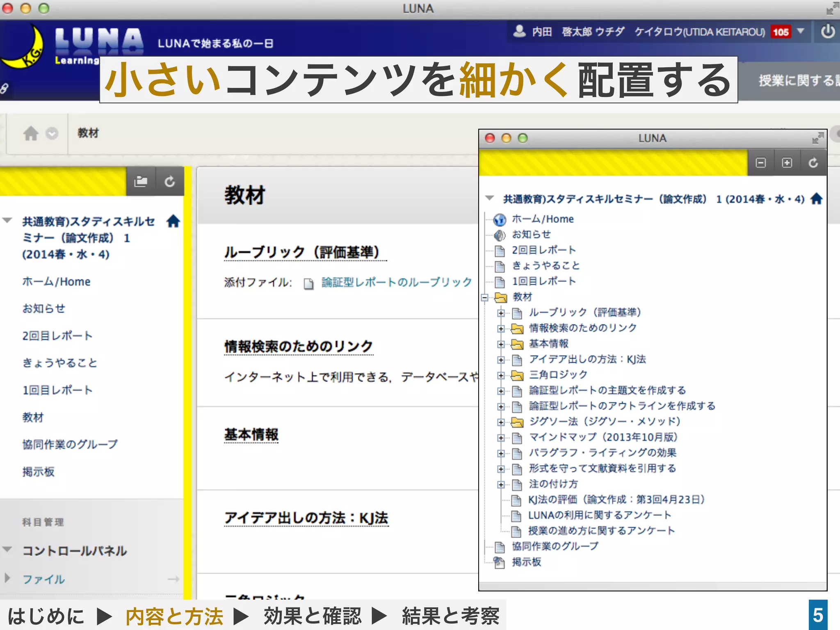Collapse the popup course title triangle
Screen dimensions: 840x630
(x=489, y=198)
